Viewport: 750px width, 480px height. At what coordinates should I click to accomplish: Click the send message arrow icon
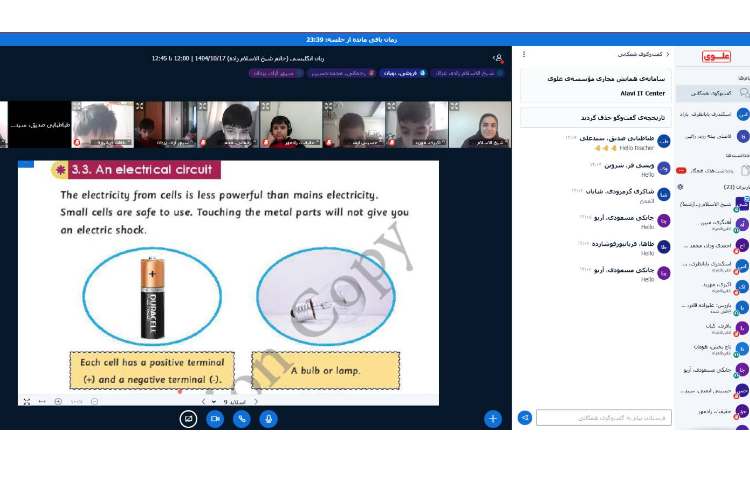tap(525, 418)
